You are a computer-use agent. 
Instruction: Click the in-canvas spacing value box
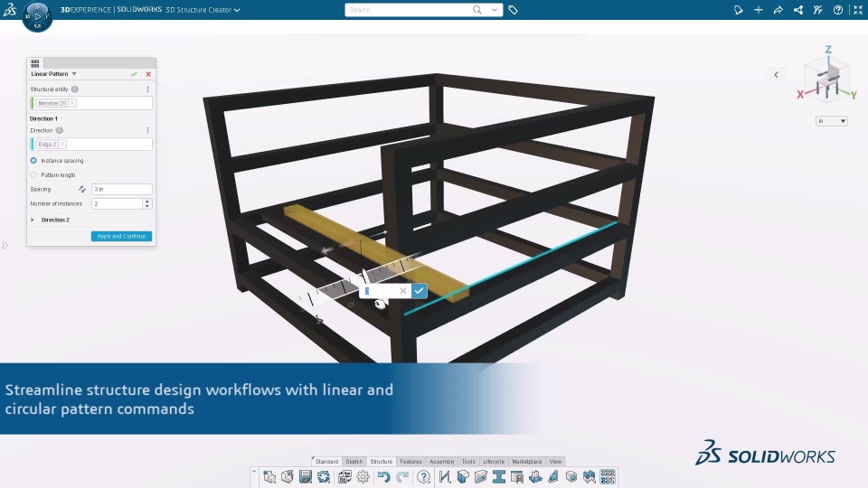pos(380,290)
